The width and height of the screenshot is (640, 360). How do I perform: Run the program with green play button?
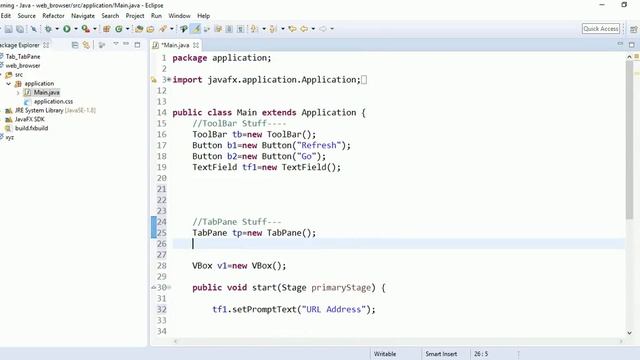(67, 29)
